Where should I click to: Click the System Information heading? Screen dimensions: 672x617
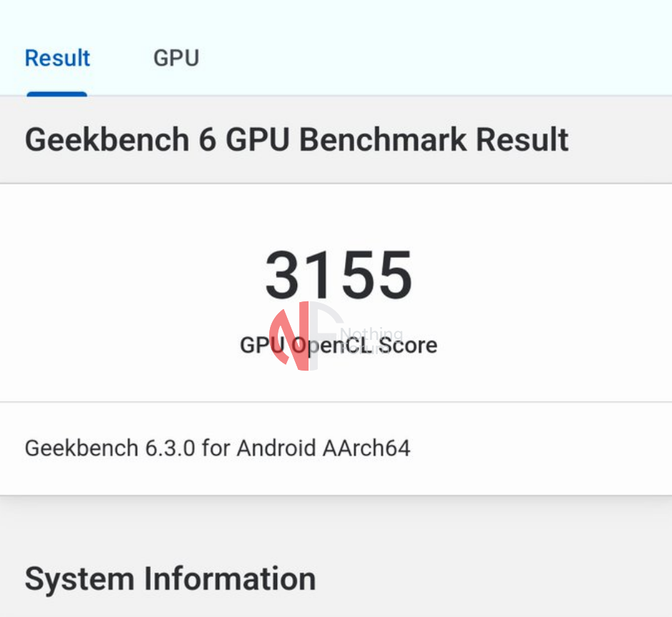(170, 578)
